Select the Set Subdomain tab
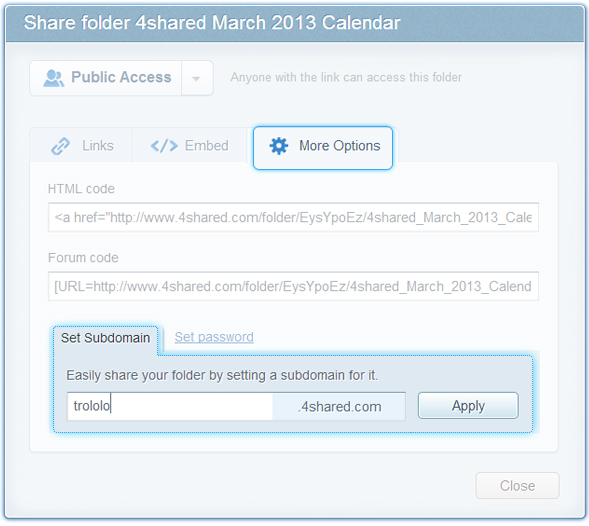Screen dimensions: 589x526 [106, 338]
